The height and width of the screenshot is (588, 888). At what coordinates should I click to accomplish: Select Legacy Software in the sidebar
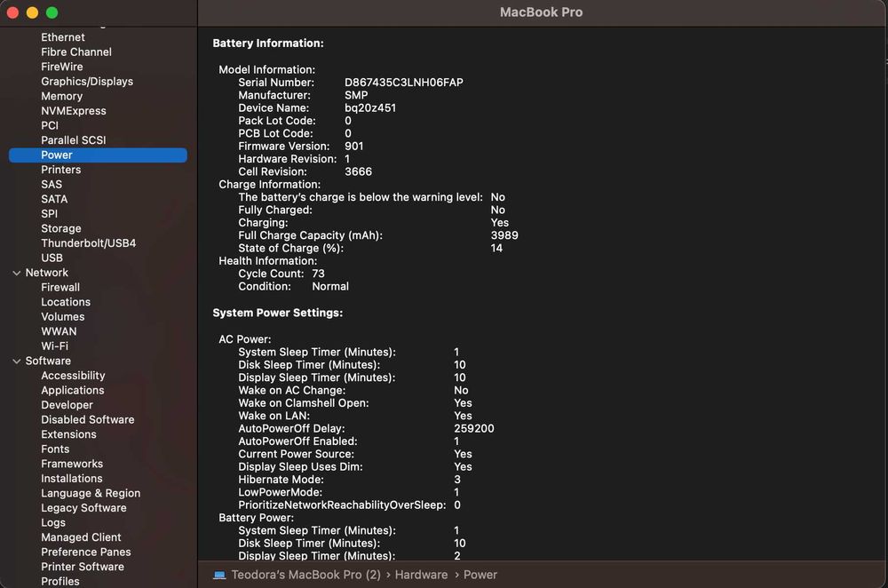point(83,509)
